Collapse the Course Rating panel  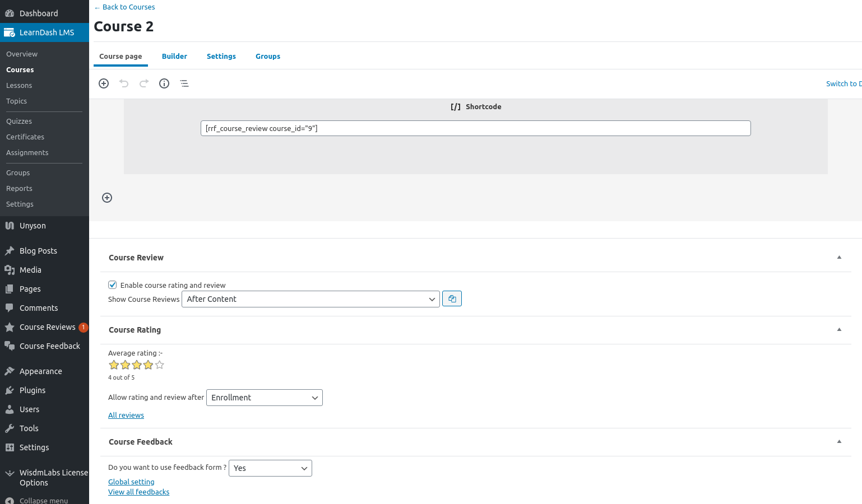839,330
